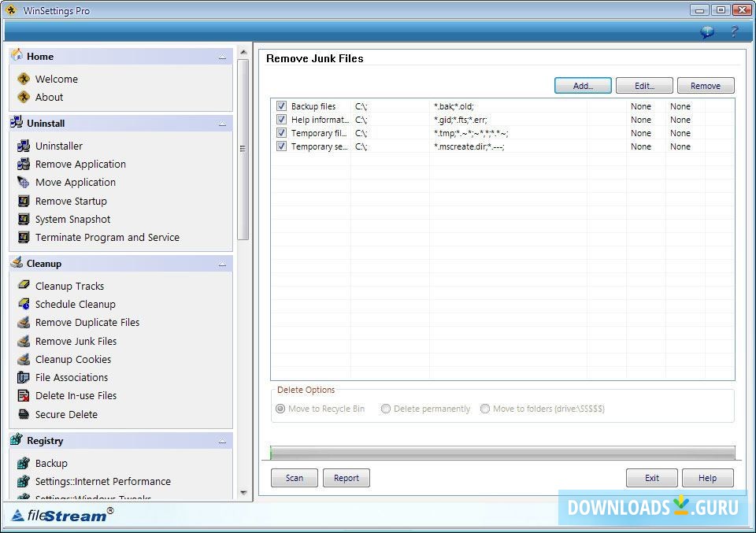Open the System Snapshot tool
Viewport: 756px width, 533px height.
pos(72,219)
